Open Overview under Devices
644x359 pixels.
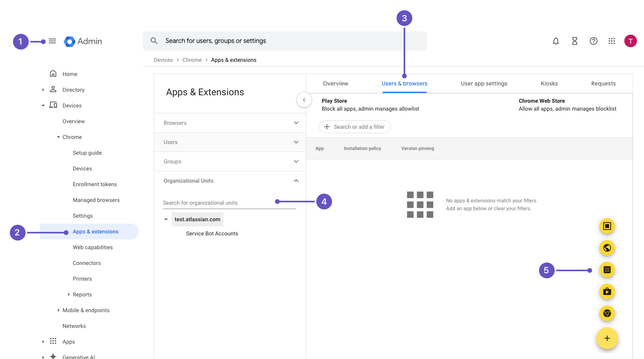[x=74, y=121]
